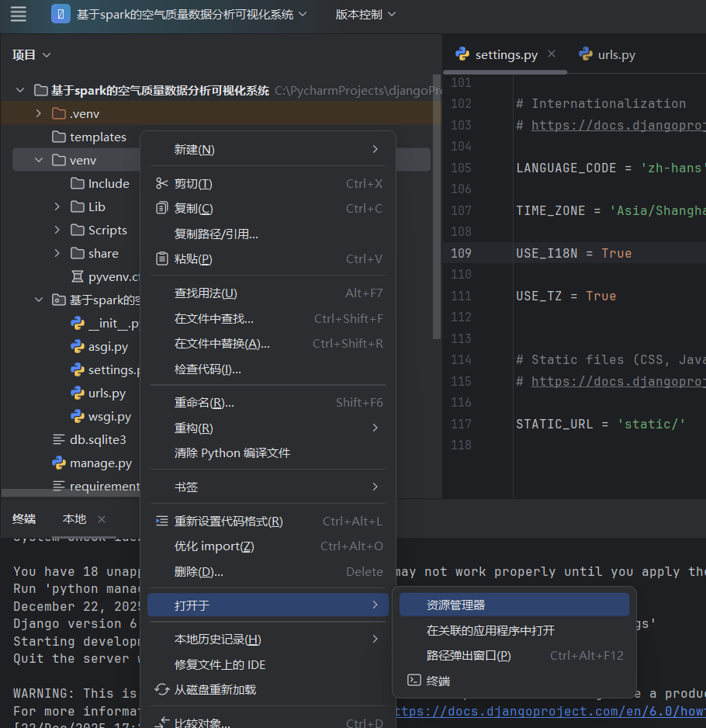
Task: Click the reformat code icon
Action: tap(161, 522)
